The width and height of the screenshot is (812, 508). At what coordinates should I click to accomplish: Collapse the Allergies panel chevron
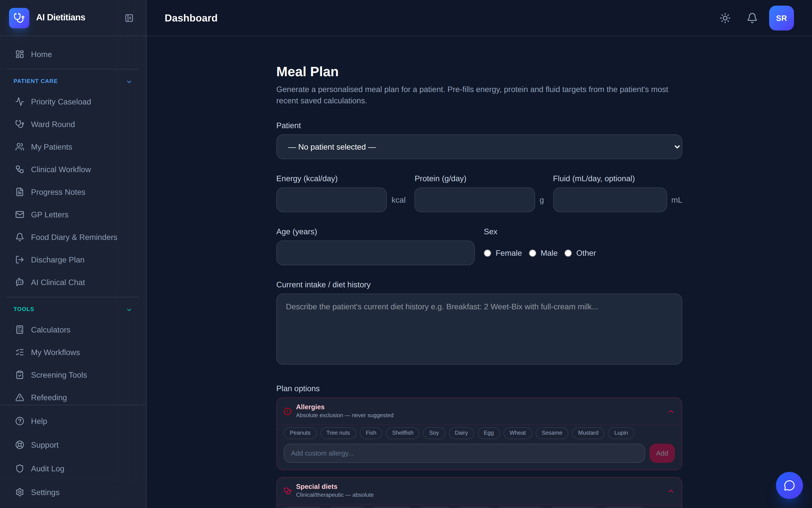[671, 411]
